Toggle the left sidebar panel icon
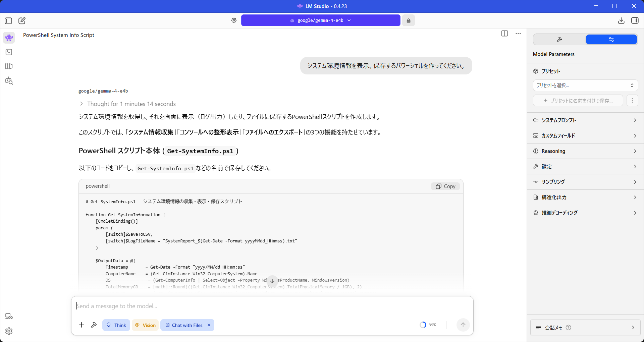Image resolution: width=644 pixels, height=342 pixels. pyautogui.click(x=8, y=21)
